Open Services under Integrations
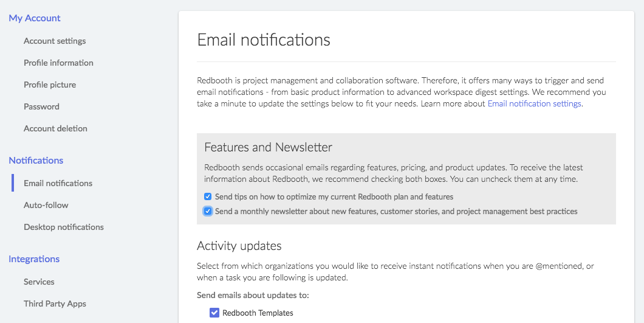644x323 pixels. click(39, 282)
